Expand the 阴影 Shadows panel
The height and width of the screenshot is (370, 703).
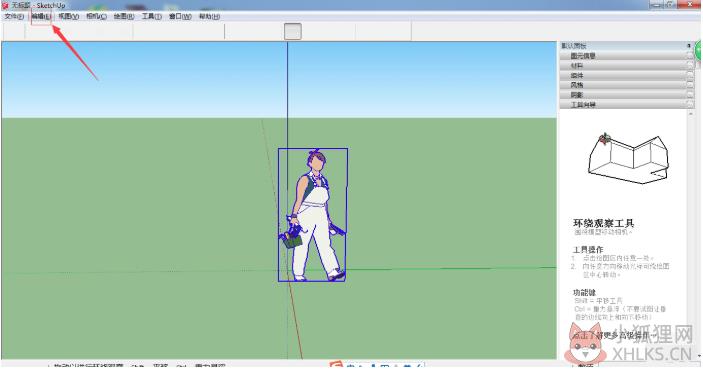626,95
